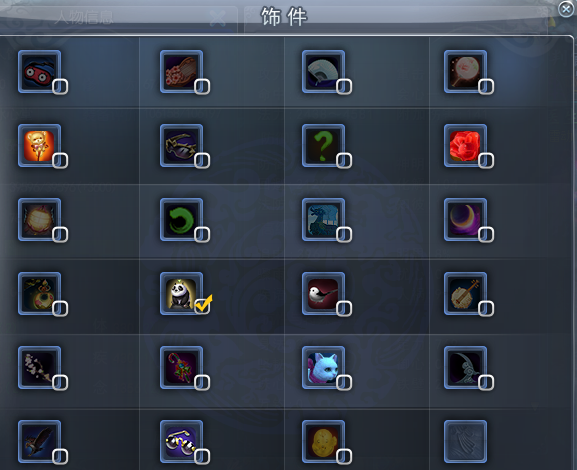Select the green question mark item
This screenshot has height=470, width=577.
click(323, 146)
